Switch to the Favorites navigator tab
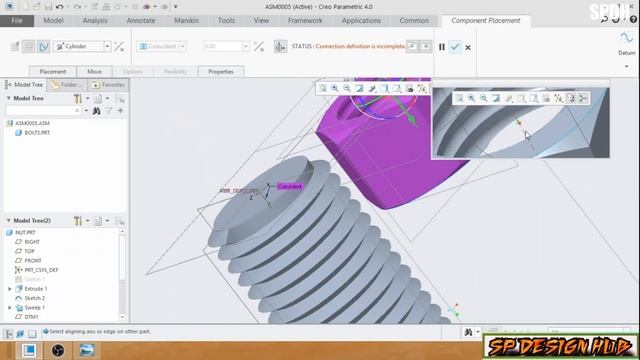Screen dimensions: 640x360 coord(108,84)
